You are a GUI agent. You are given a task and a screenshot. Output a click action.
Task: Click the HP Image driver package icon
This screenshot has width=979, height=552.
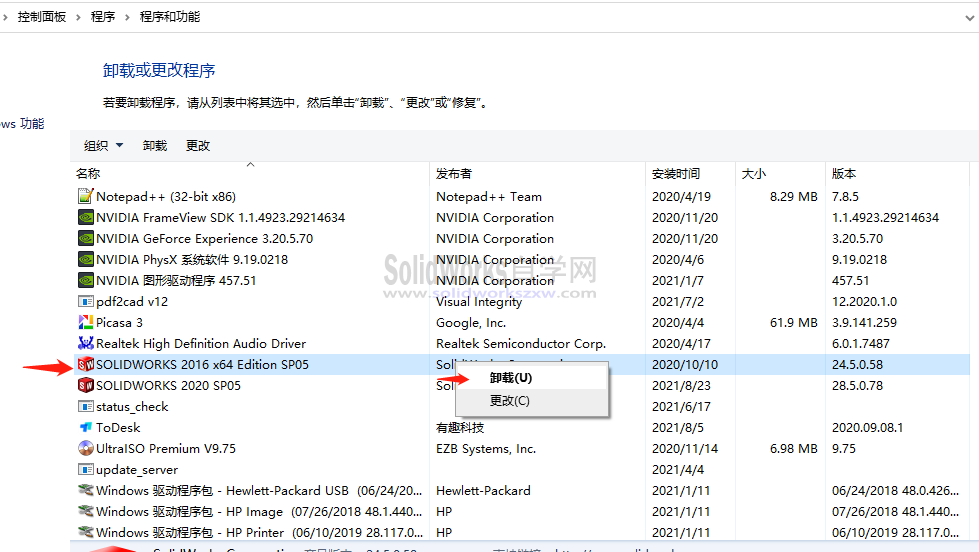pos(86,511)
